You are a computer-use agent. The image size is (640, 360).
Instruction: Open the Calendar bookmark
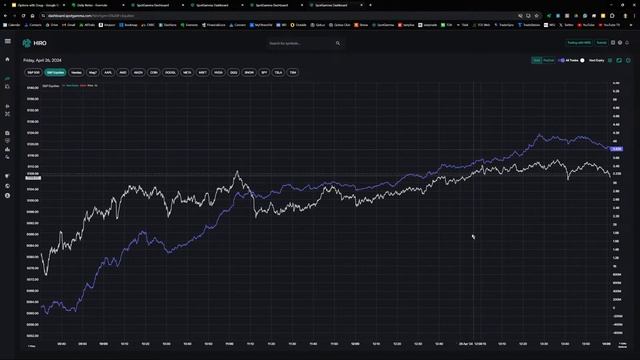click(x=11, y=25)
